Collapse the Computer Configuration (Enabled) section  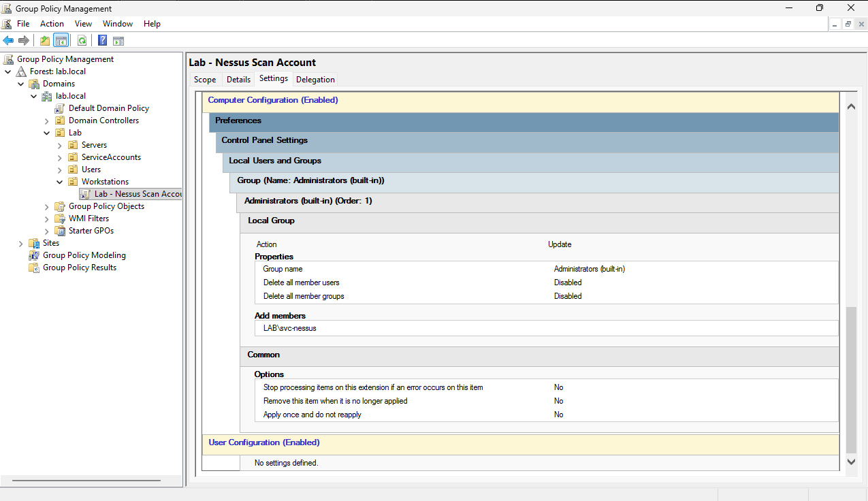(x=521, y=102)
